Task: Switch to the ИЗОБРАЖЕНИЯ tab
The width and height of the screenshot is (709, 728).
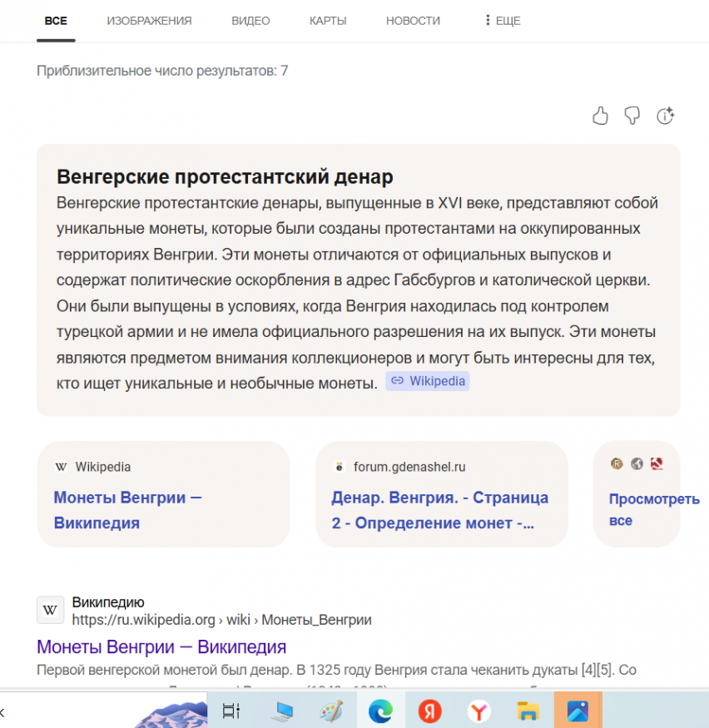Action: tap(149, 21)
